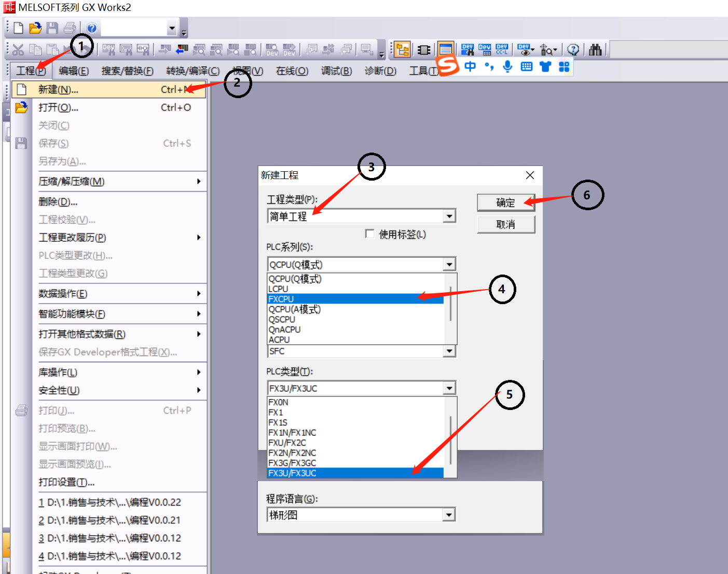
Task: Click the Sogou microphone voice input icon
Action: tap(507, 66)
